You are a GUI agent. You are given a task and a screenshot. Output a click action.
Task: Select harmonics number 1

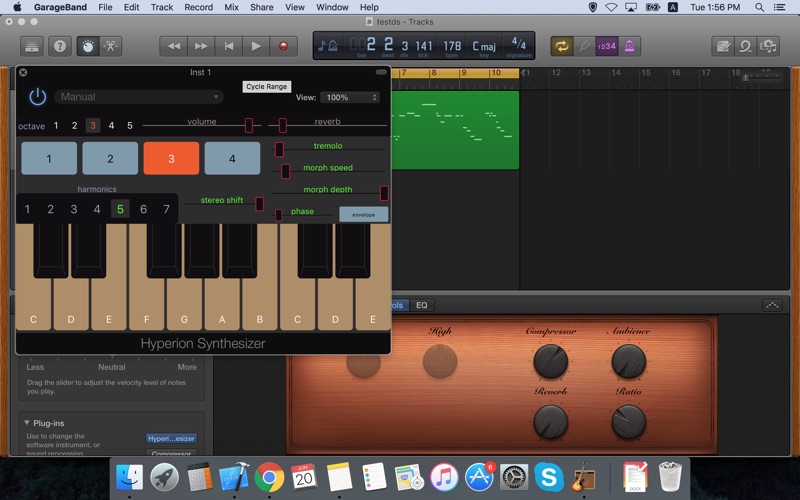pos(28,209)
